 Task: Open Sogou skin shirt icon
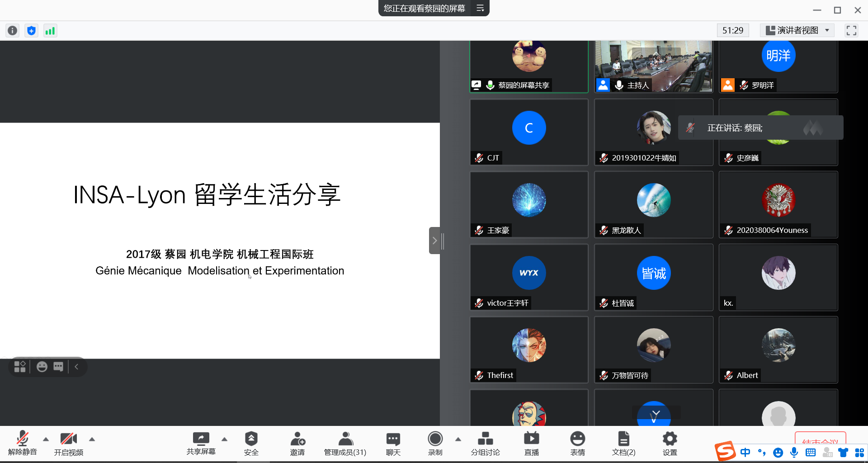(x=843, y=452)
